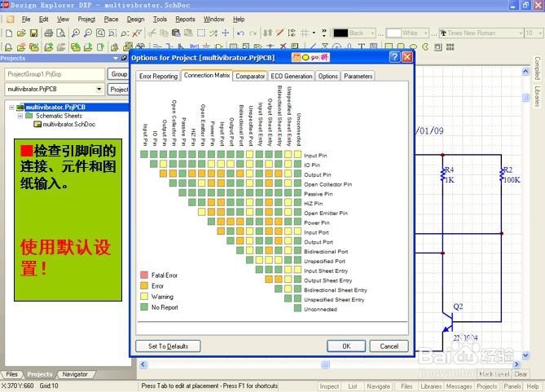Open the font size 10 dropdown
Viewport: 545px width, 392px height.
tap(540, 33)
